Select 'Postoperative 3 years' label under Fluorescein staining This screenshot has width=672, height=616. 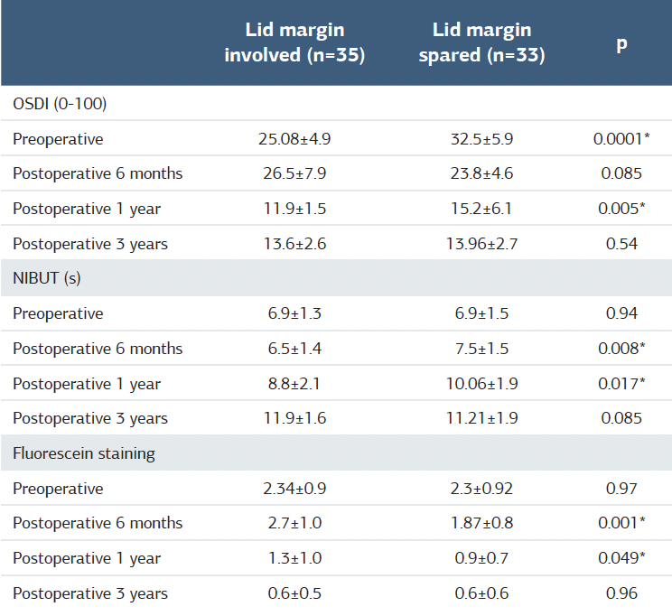tap(90, 593)
